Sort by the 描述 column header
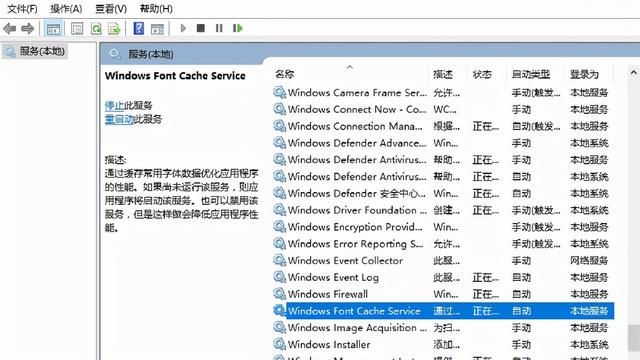The height and width of the screenshot is (360, 640). pyautogui.click(x=443, y=74)
